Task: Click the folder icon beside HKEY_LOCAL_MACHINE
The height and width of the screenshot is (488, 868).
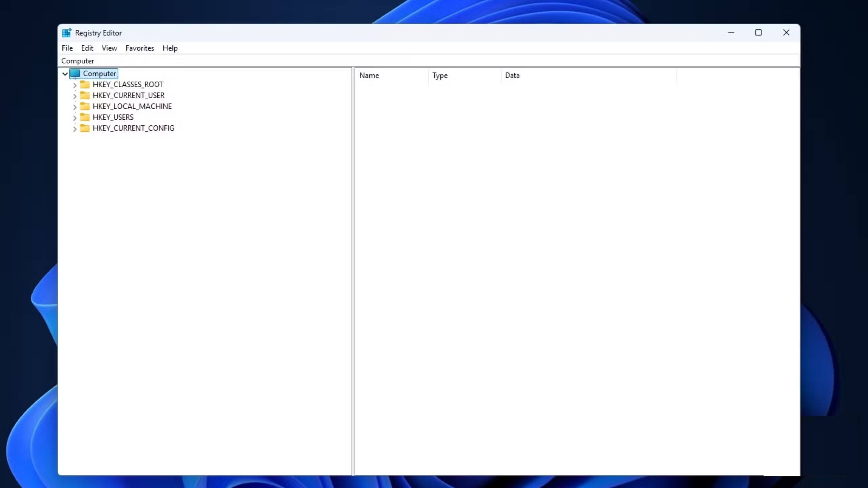Action: coord(85,106)
